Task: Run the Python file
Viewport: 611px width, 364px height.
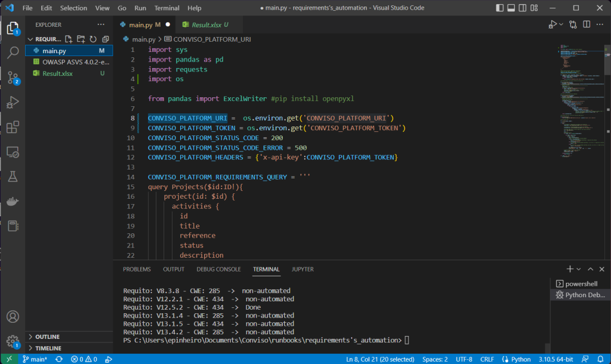Action: 553,24
